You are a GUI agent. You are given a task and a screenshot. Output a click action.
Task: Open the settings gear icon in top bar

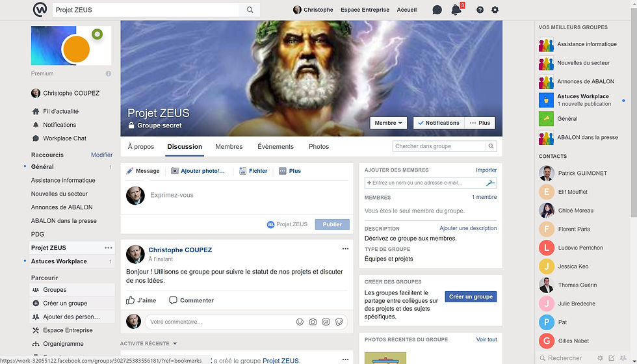coord(495,10)
